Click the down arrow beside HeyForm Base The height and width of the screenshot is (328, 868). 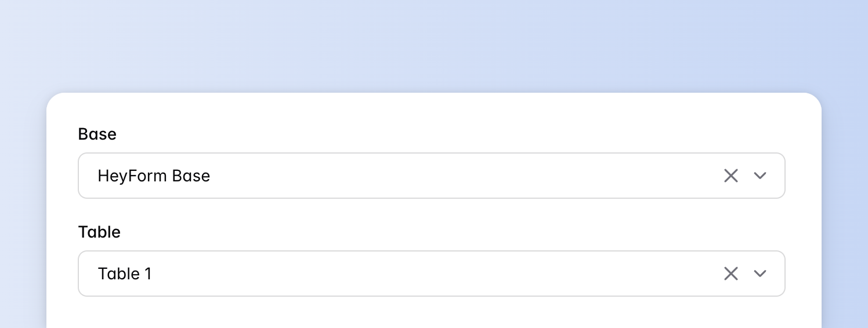point(760,176)
